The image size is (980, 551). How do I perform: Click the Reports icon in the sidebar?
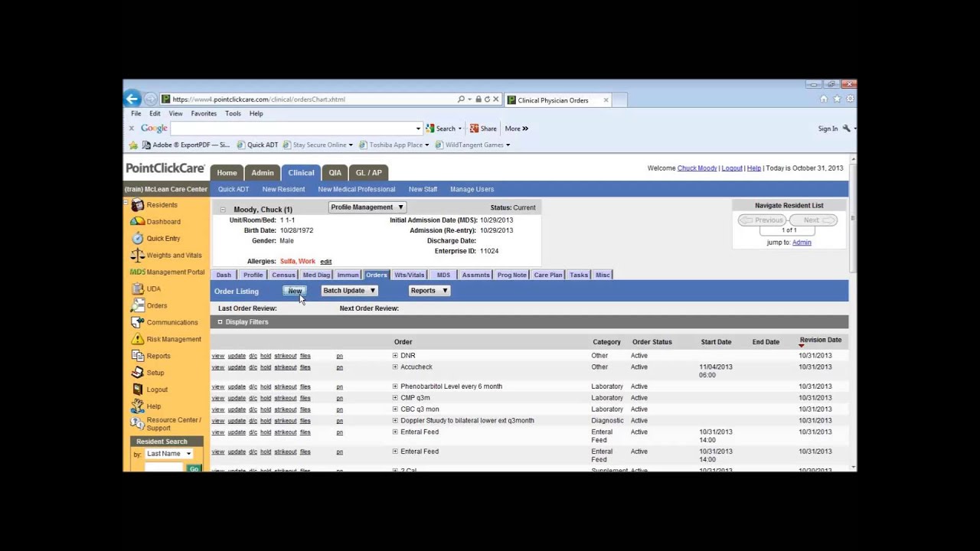pyautogui.click(x=137, y=356)
